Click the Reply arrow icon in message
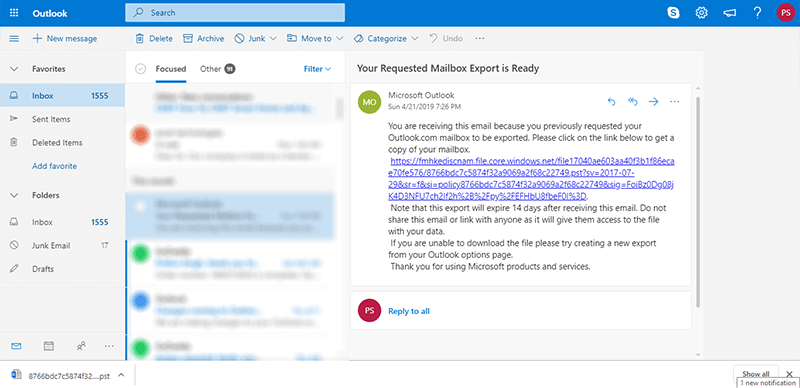The width and height of the screenshot is (800, 388). 611,102
